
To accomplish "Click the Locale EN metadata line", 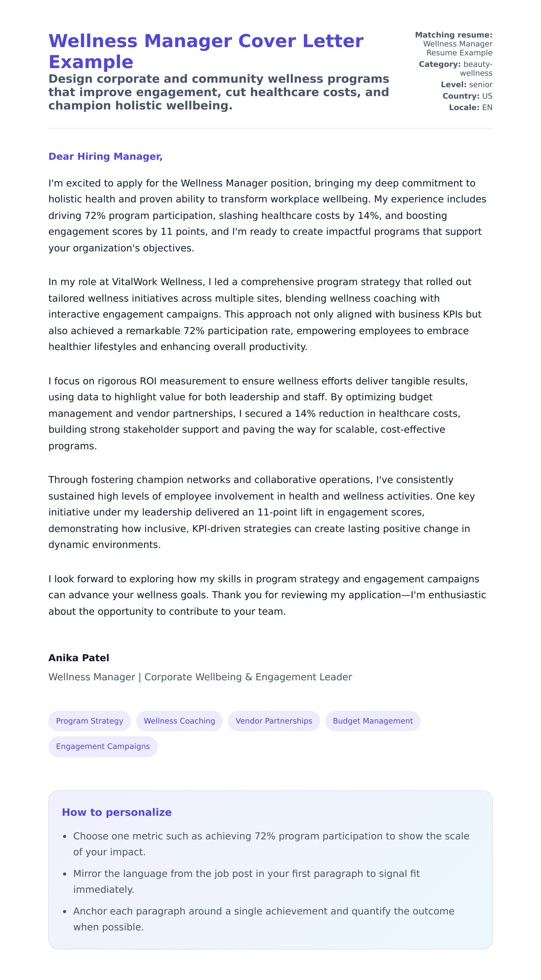I will (x=471, y=107).
